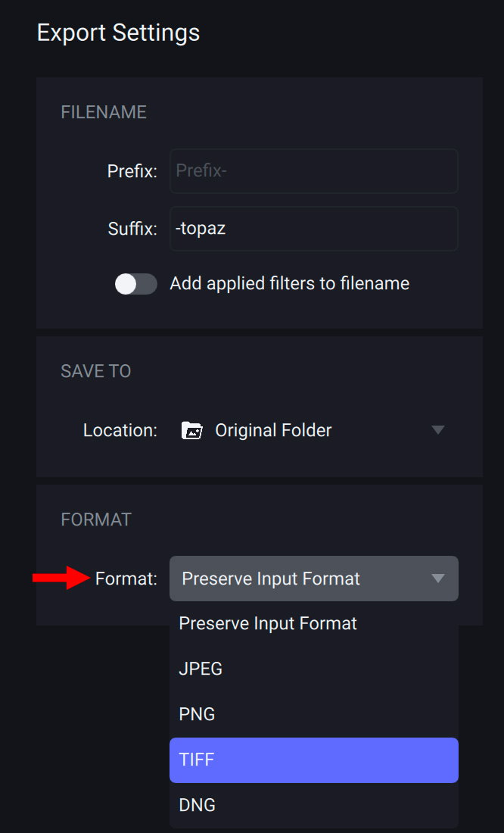This screenshot has width=504, height=833.
Task: Focus the Suffix field containing -topaz
Action: pos(313,228)
